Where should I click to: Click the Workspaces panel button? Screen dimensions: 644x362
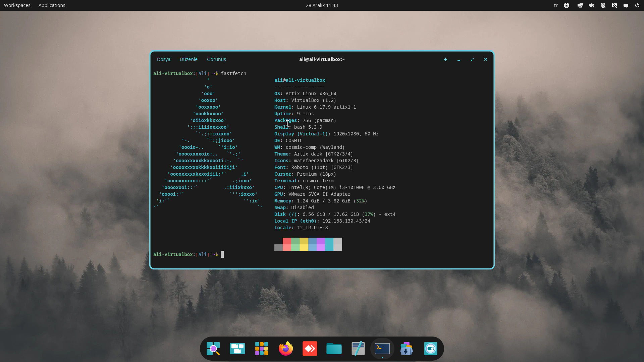coord(17,5)
